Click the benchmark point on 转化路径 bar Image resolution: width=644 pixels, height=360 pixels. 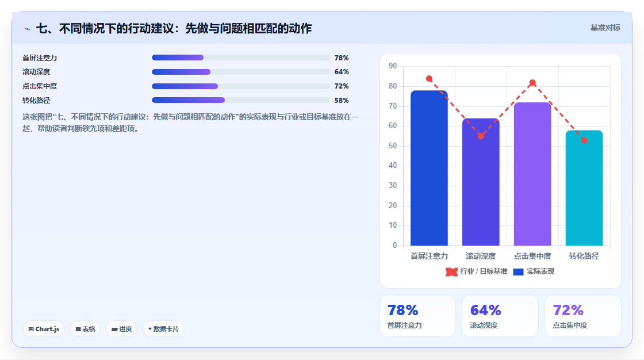pos(584,140)
